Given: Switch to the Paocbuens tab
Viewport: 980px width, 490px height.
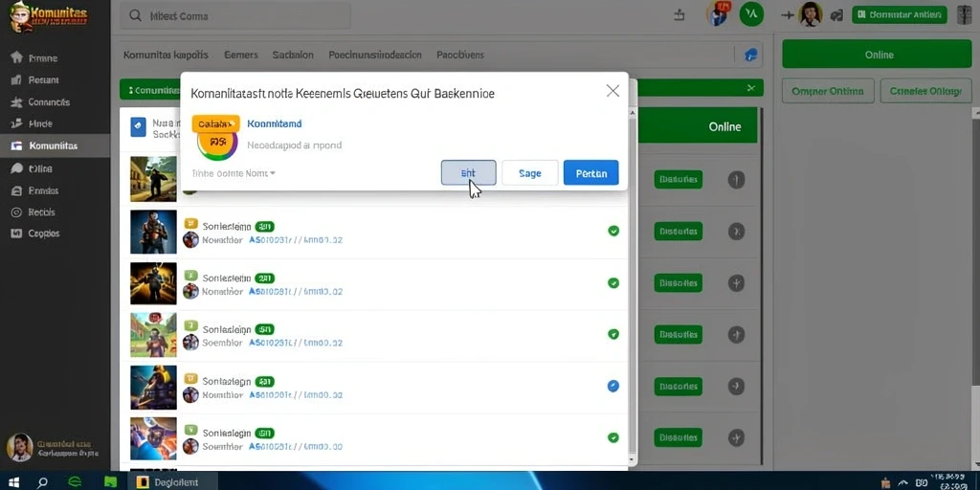Looking at the screenshot, I should point(460,55).
